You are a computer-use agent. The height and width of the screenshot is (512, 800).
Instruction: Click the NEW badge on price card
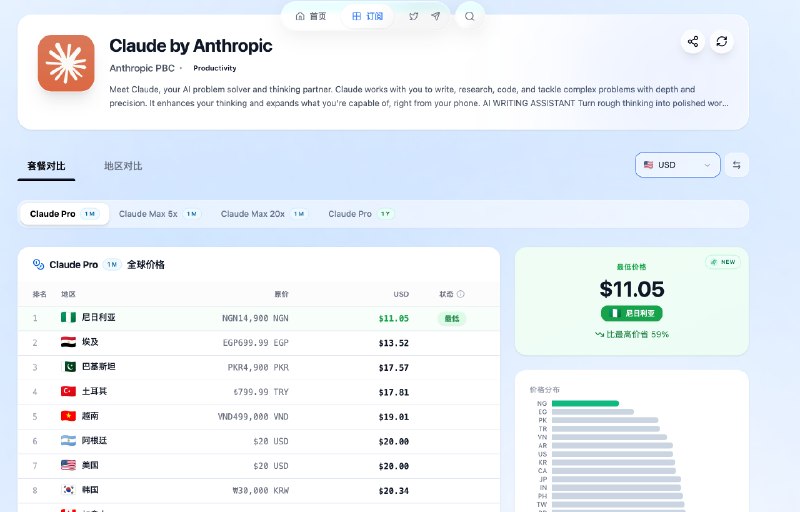(723, 262)
